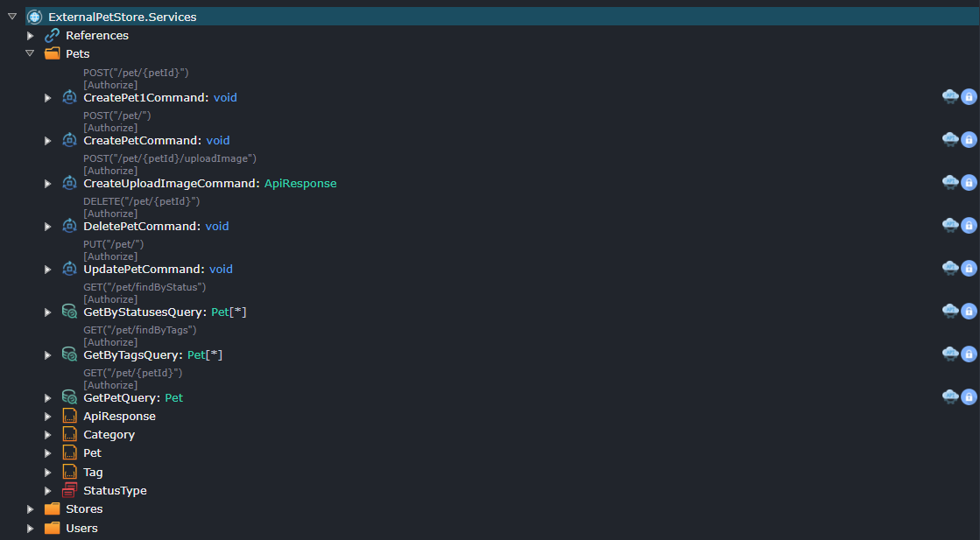Screen dimensions: 980x540
Task: Expand the Category DTO node
Action: click(x=47, y=435)
